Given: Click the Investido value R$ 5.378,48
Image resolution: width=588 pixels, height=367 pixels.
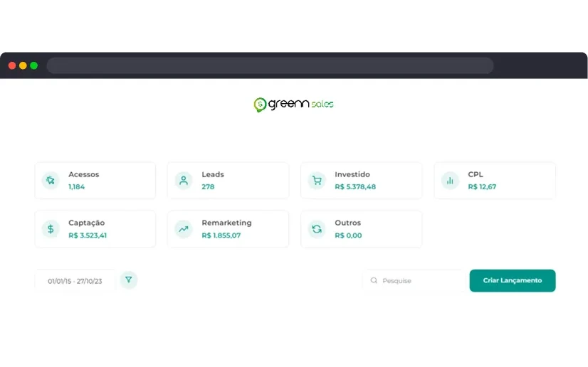Looking at the screenshot, I should tap(355, 186).
